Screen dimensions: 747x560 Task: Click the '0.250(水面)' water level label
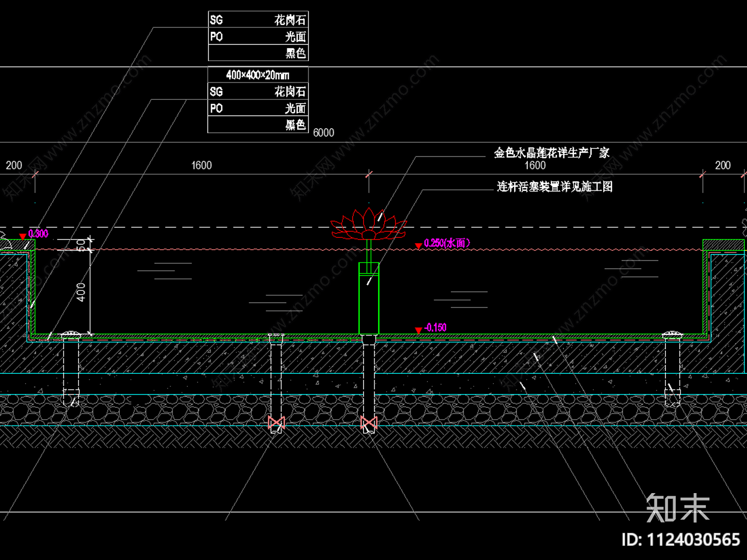[447, 243]
